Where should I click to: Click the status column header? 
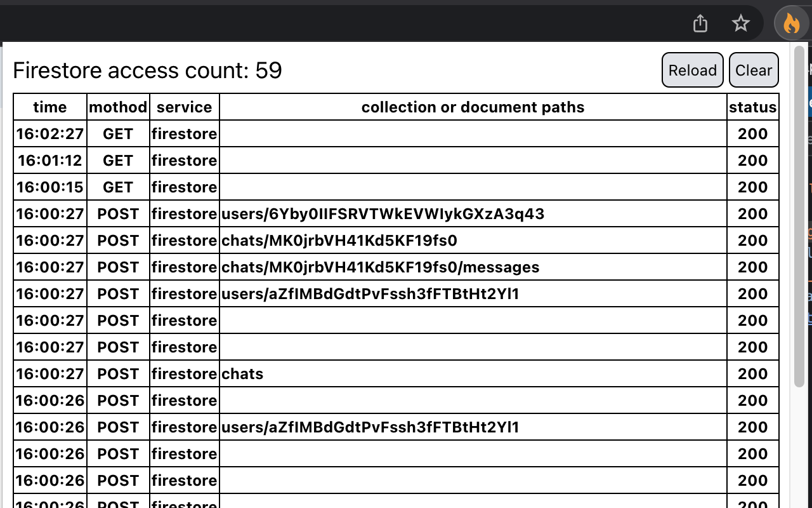point(753,107)
